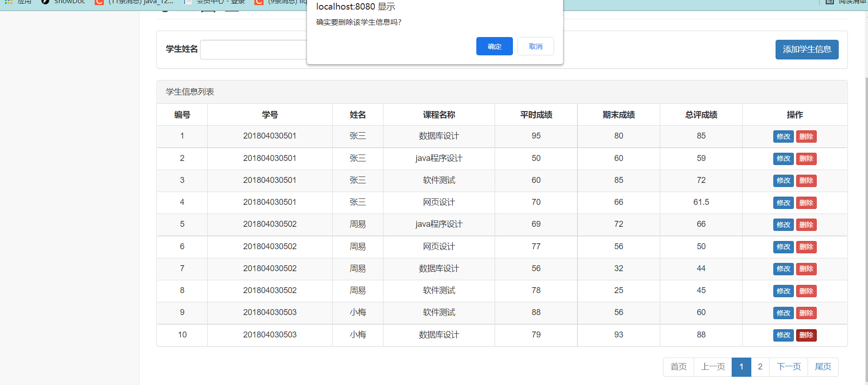
Task: Click 删除 for row 4 网页设计
Action: click(806, 203)
